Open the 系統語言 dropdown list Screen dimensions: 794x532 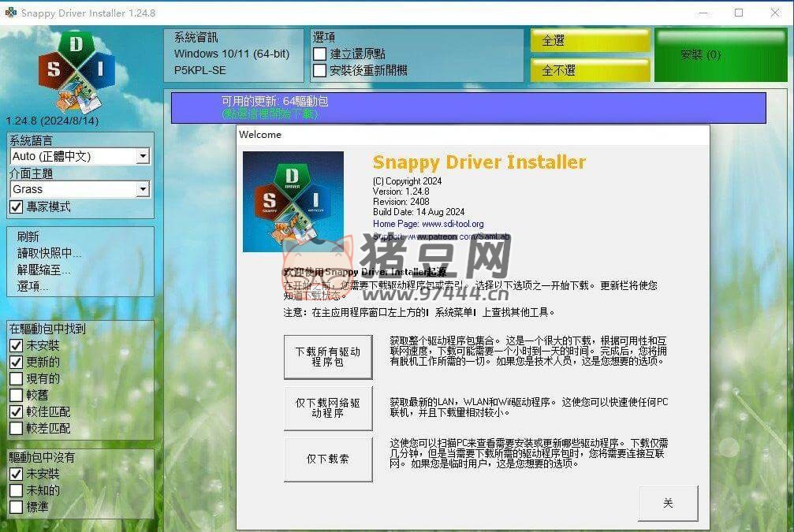point(143,156)
